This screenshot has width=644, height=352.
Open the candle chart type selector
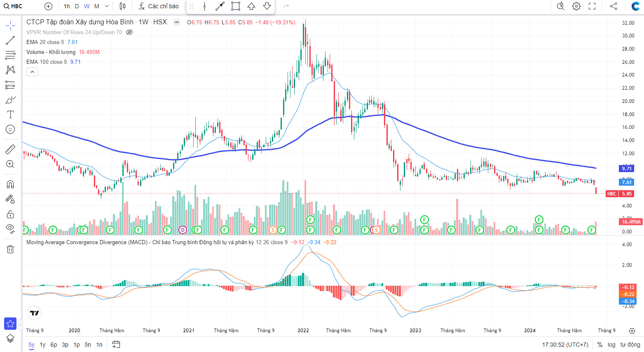[x=122, y=6]
